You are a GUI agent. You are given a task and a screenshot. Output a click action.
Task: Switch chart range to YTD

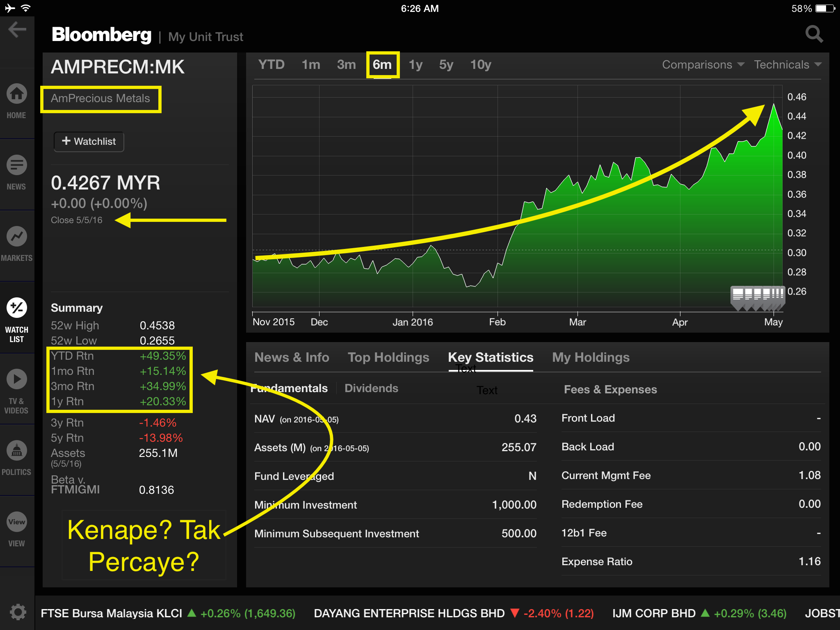click(x=271, y=65)
